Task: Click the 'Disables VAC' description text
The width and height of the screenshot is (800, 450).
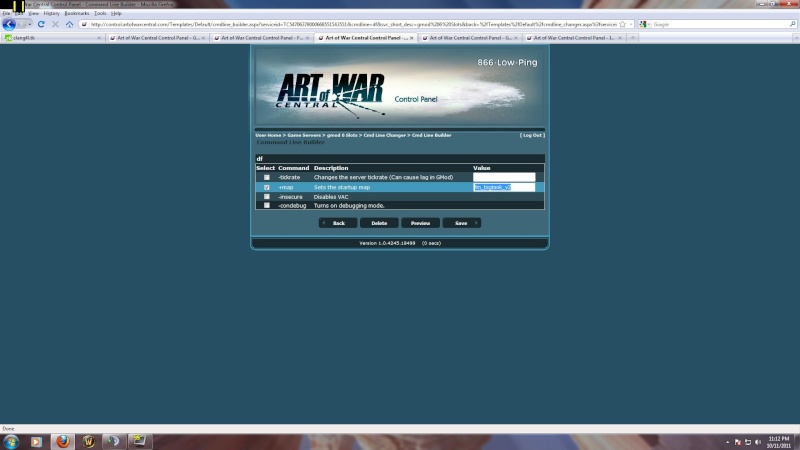Action: (331, 196)
